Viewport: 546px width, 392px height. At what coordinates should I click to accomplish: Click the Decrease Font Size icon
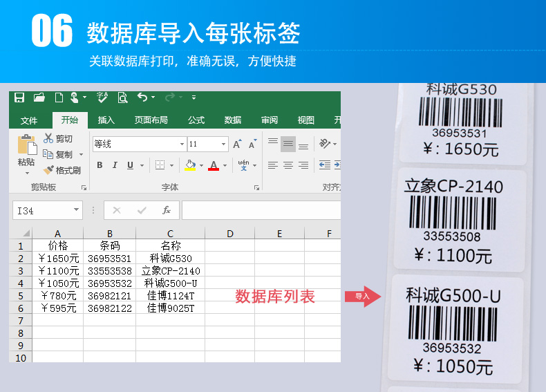(x=252, y=144)
